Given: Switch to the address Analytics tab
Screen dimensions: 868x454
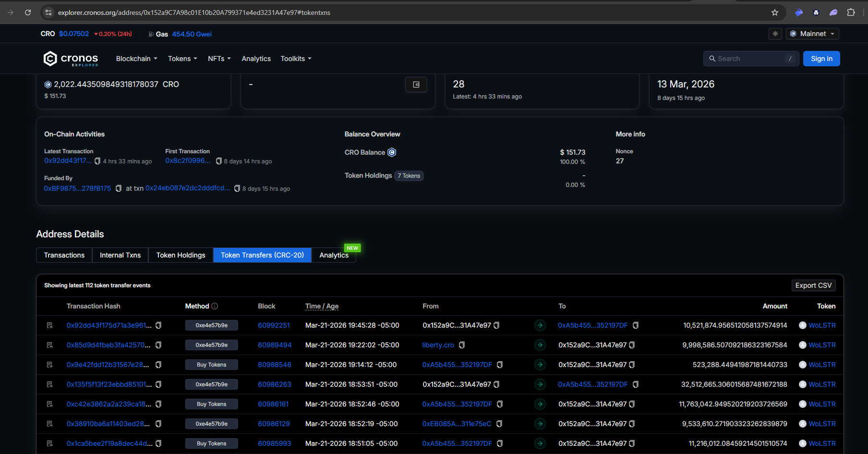Looking at the screenshot, I should pos(334,255).
